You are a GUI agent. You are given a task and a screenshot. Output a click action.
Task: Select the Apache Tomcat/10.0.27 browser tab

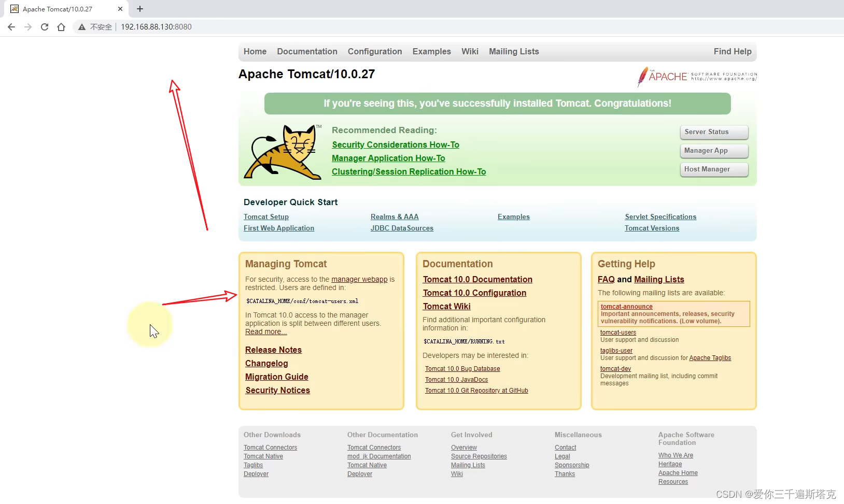(66, 9)
